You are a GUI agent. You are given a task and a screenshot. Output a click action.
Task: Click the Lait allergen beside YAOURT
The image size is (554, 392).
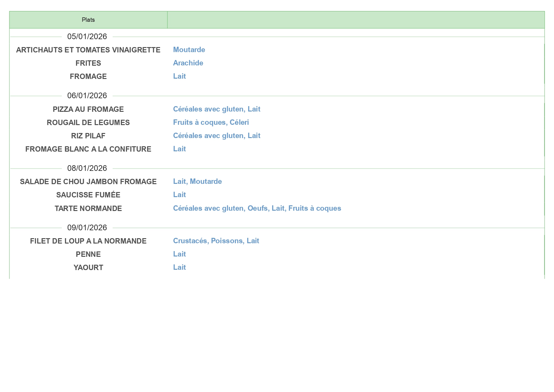[x=179, y=268]
